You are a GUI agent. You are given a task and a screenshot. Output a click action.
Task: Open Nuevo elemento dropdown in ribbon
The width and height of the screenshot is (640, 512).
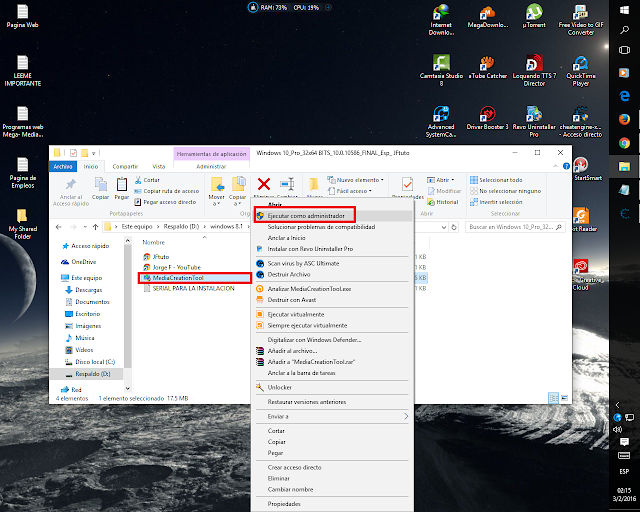356,180
